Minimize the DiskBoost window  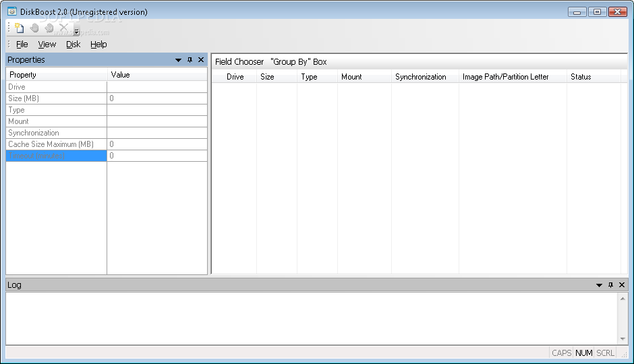[577, 12]
